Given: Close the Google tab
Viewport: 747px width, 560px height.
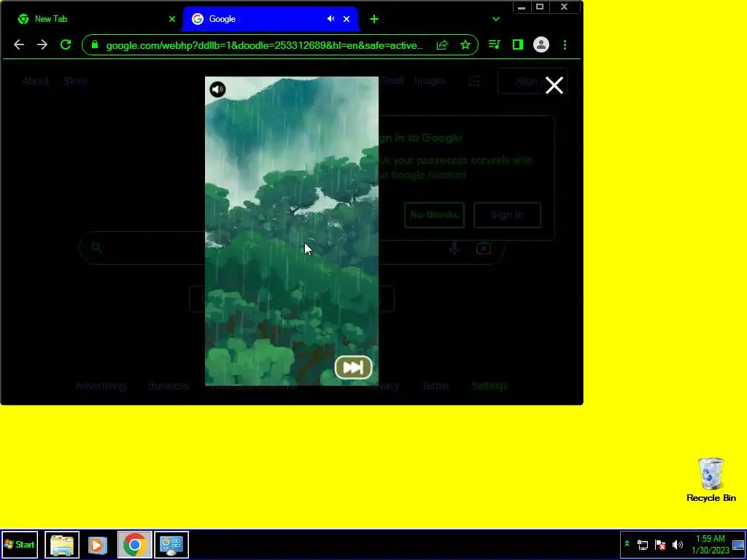Looking at the screenshot, I should (347, 19).
